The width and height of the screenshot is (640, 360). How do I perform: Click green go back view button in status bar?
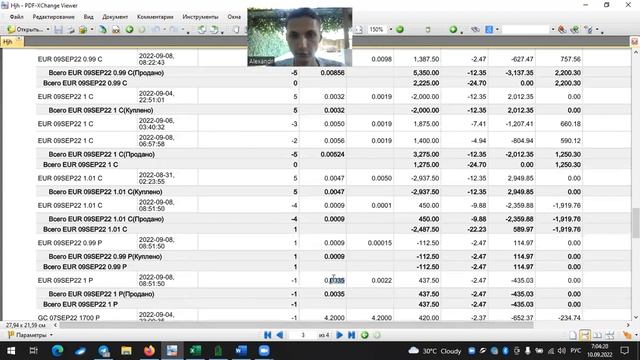pos(364,335)
